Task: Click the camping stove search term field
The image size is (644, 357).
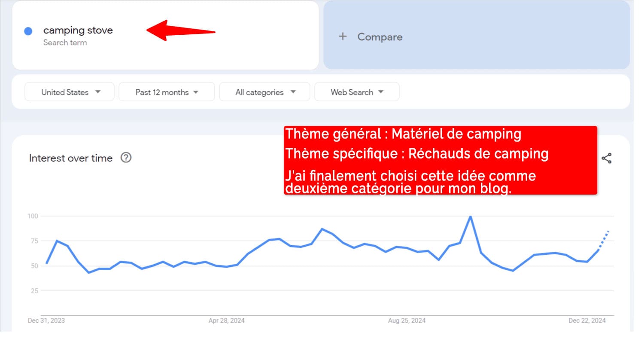Action: click(78, 31)
